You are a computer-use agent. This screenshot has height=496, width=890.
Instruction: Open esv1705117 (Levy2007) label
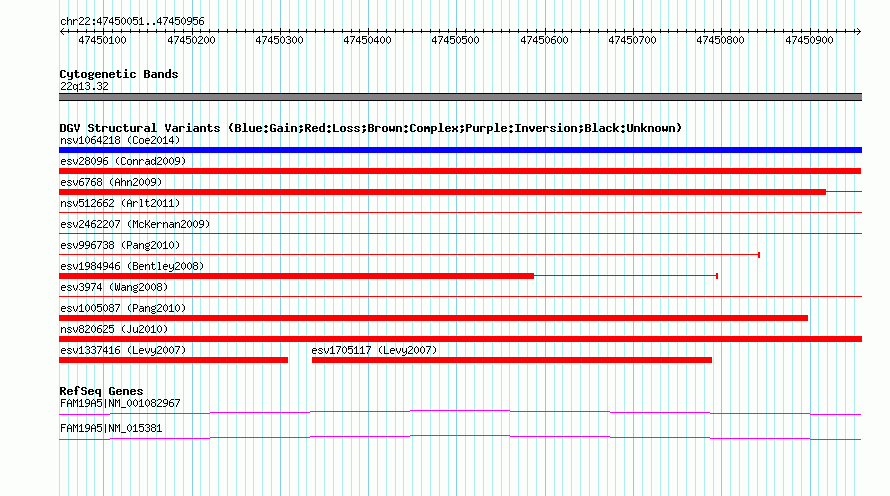374,350
